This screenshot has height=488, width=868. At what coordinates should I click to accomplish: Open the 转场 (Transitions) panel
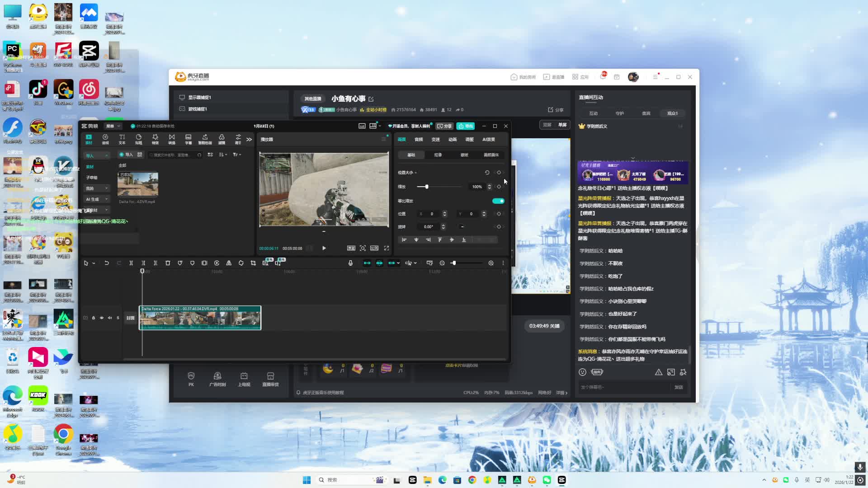tap(172, 139)
